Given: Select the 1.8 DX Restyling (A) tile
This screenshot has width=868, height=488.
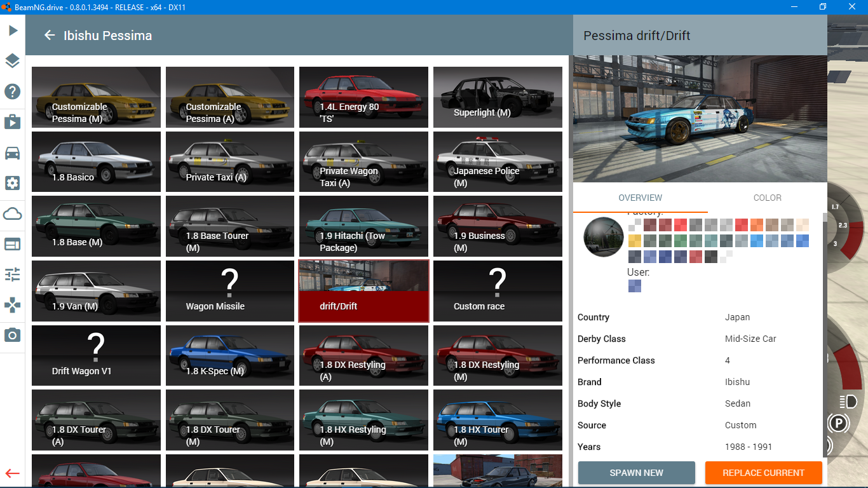Looking at the screenshot, I should coord(364,356).
